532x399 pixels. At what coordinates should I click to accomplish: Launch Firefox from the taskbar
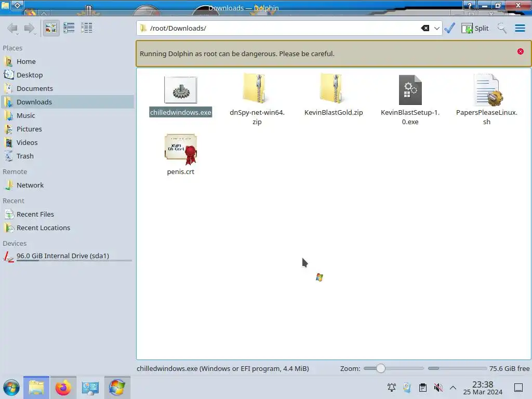63,388
